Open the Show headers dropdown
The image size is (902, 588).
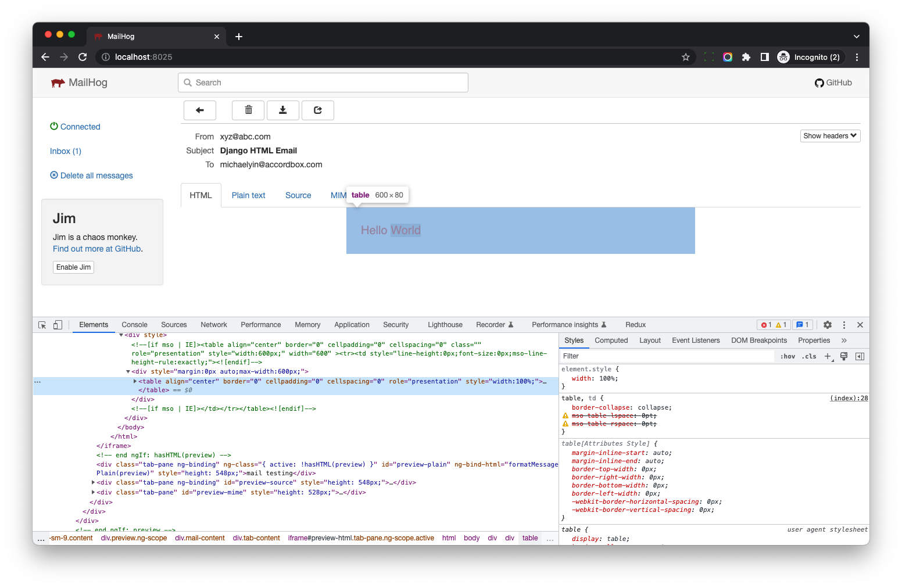830,136
